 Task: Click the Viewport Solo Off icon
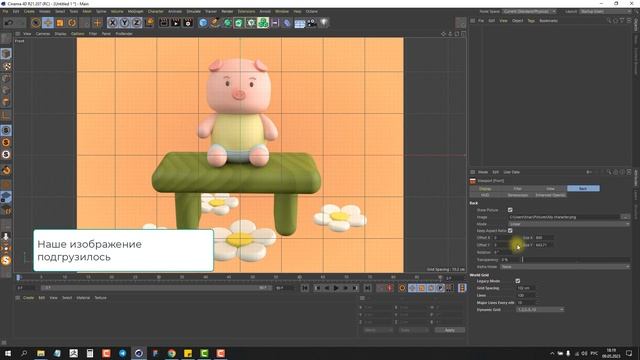pyautogui.click(x=6, y=130)
